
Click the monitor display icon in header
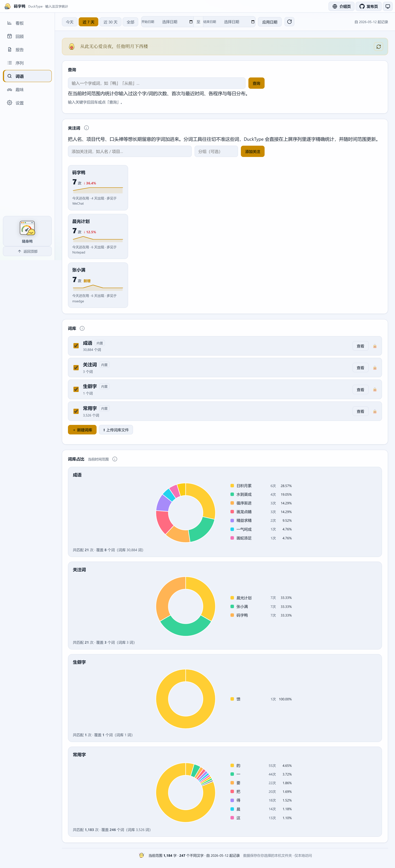[x=388, y=6]
